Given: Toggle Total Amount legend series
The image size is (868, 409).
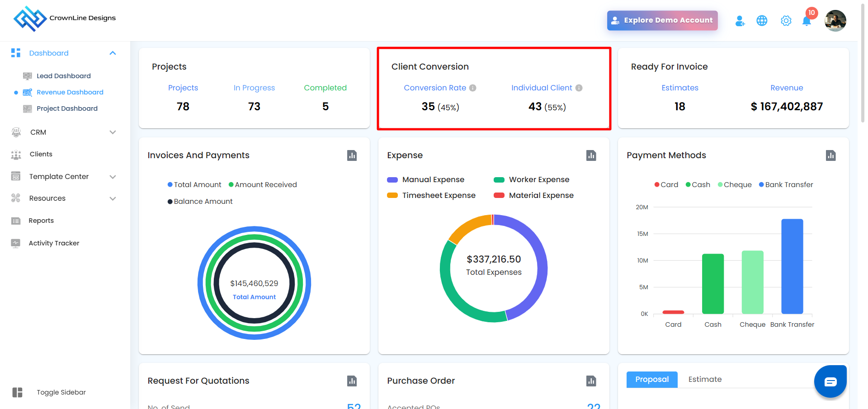Looking at the screenshot, I should tap(194, 185).
